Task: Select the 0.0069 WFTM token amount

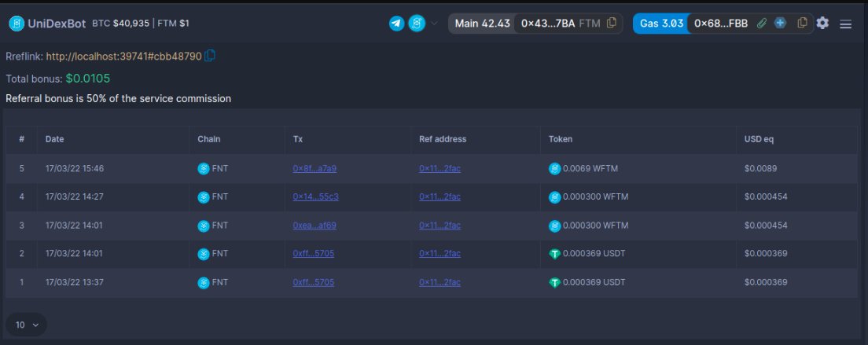Action: coord(590,169)
